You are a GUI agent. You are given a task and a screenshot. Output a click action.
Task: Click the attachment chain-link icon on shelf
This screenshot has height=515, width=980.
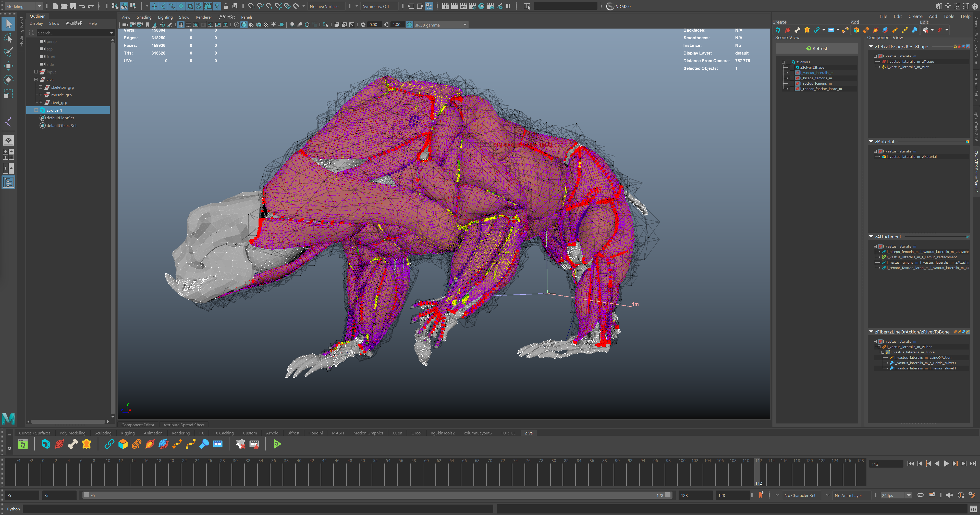pos(109,444)
